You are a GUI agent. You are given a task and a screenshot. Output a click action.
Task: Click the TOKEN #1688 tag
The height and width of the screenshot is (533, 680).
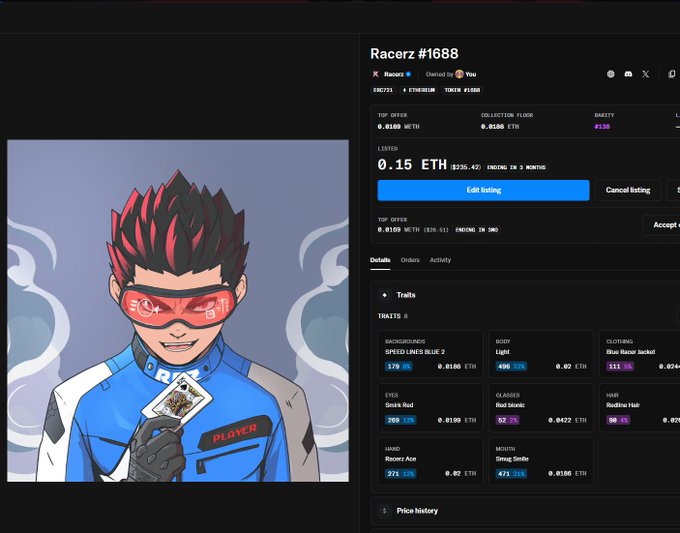pos(462,90)
